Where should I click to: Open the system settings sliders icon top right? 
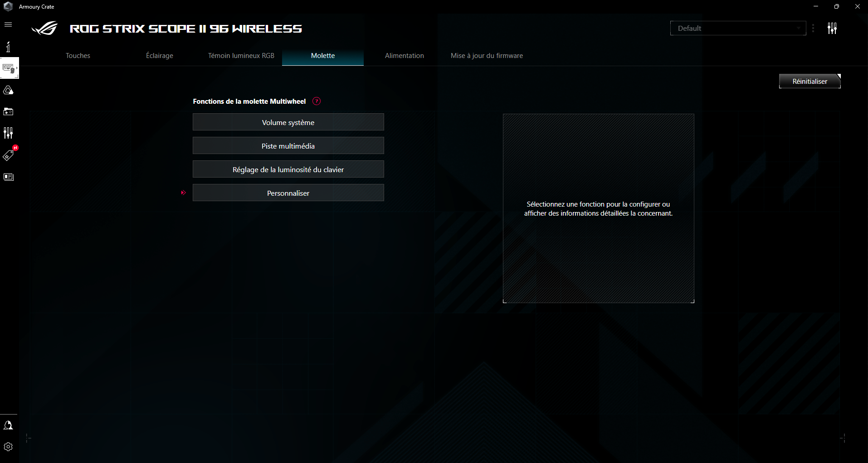click(832, 28)
